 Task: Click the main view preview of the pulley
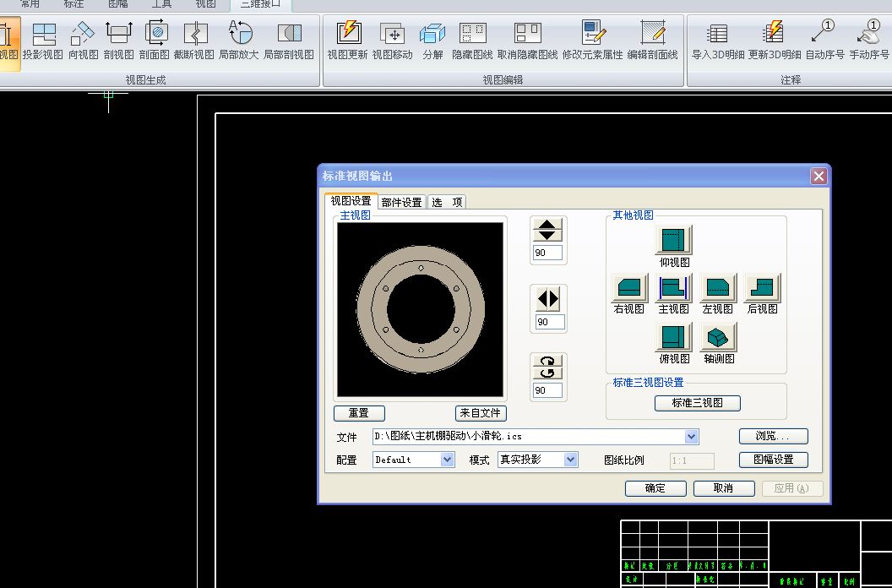[420, 310]
